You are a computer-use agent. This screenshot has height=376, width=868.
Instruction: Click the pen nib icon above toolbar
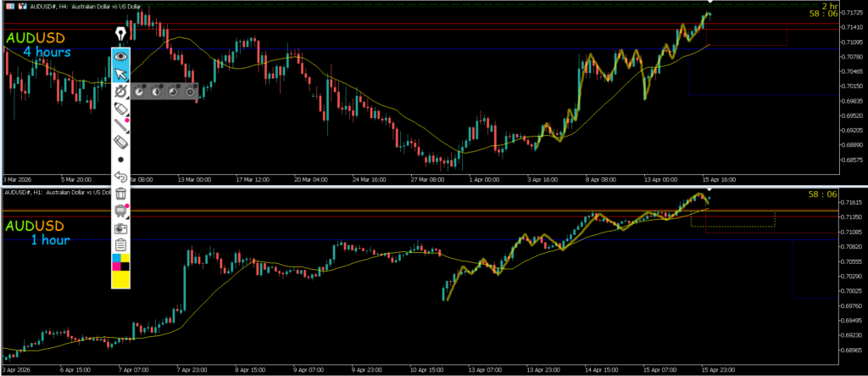pyautogui.click(x=121, y=35)
